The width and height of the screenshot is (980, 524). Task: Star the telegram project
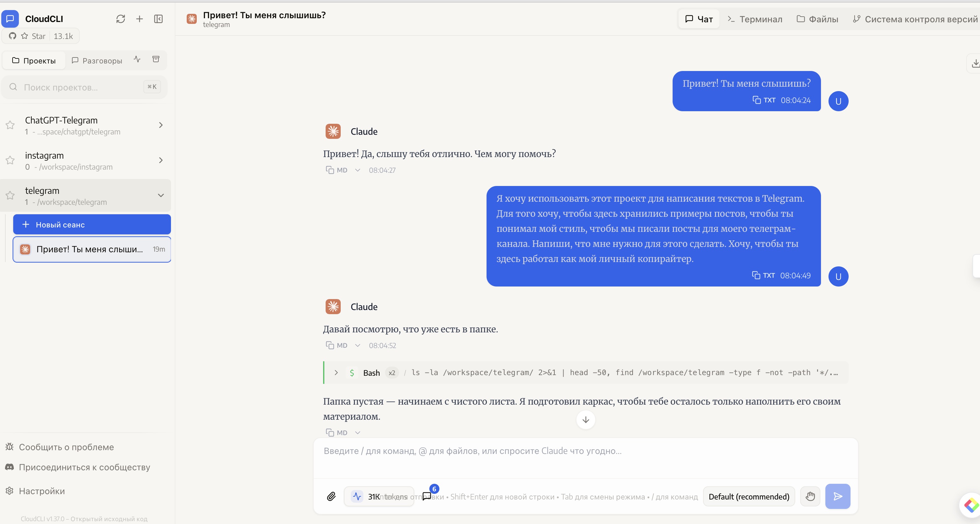pyautogui.click(x=10, y=195)
